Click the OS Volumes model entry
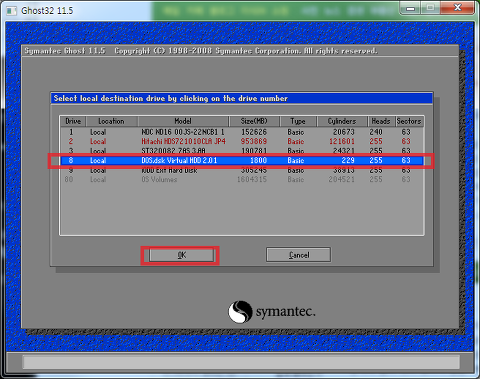This screenshot has width=480, height=379. pos(159,179)
